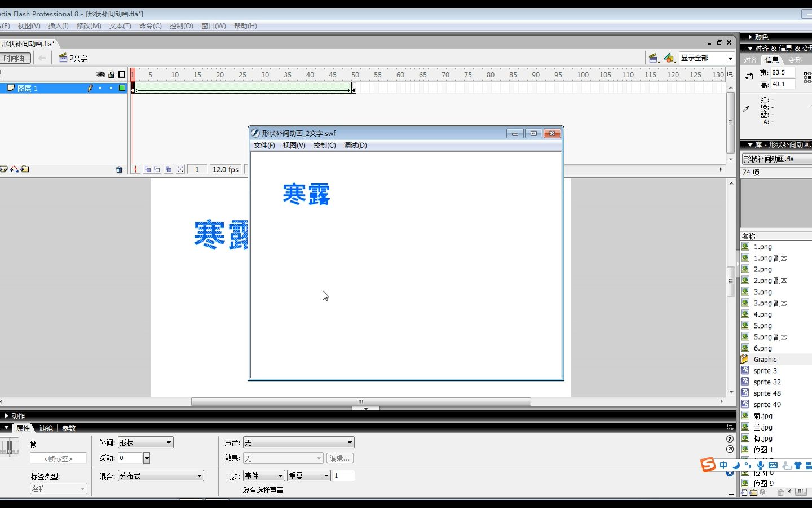Click the center frame button
The image size is (812, 508).
(x=135, y=169)
